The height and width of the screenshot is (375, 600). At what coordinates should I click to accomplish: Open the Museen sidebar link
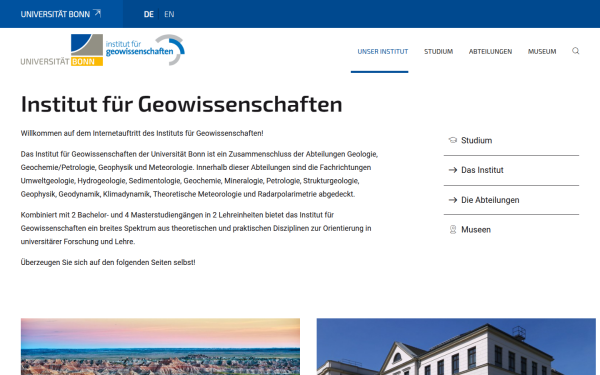coord(476,230)
